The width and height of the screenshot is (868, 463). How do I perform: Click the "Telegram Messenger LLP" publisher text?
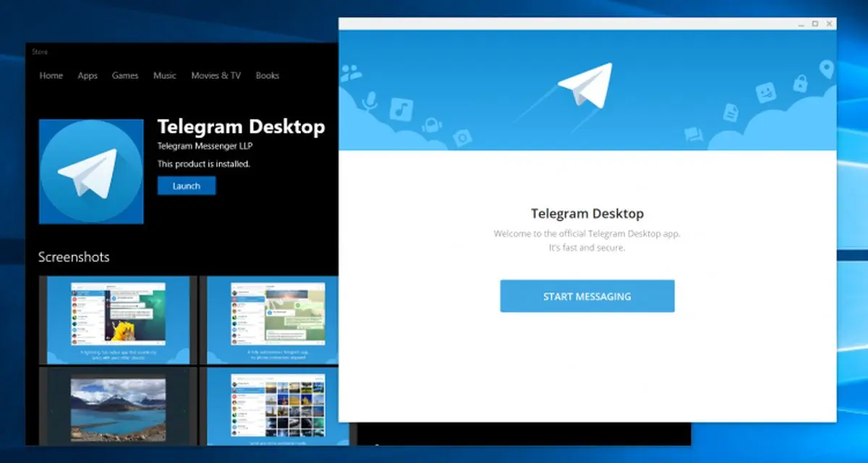pos(205,147)
